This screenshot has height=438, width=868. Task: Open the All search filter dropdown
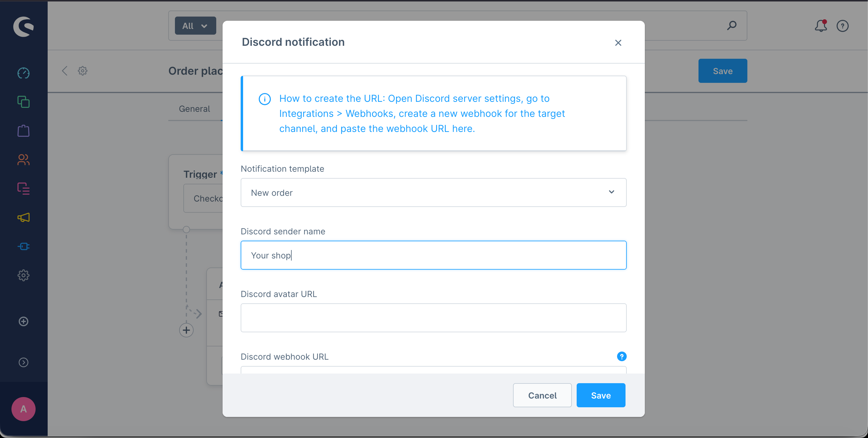195,26
